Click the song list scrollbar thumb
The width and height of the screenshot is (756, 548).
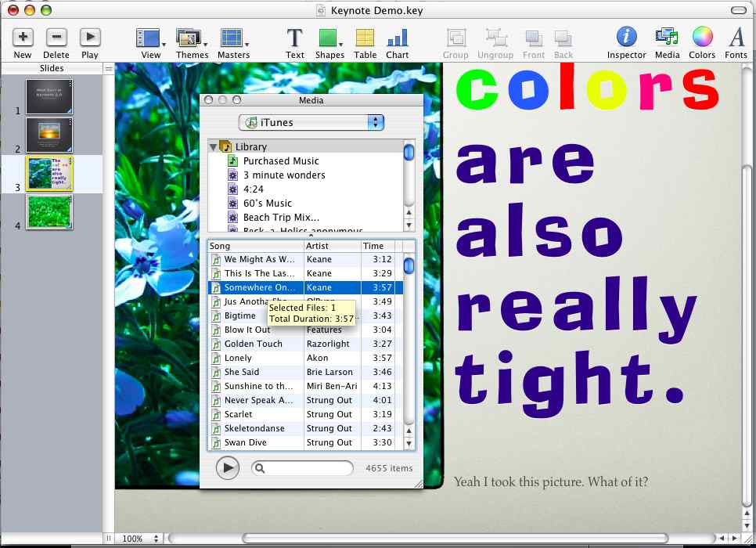click(x=409, y=265)
